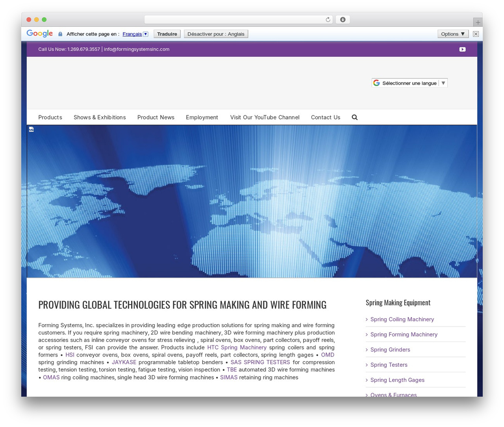The width and height of the screenshot is (504, 427).
Task: Focus the browser address bar
Action: [x=239, y=20]
